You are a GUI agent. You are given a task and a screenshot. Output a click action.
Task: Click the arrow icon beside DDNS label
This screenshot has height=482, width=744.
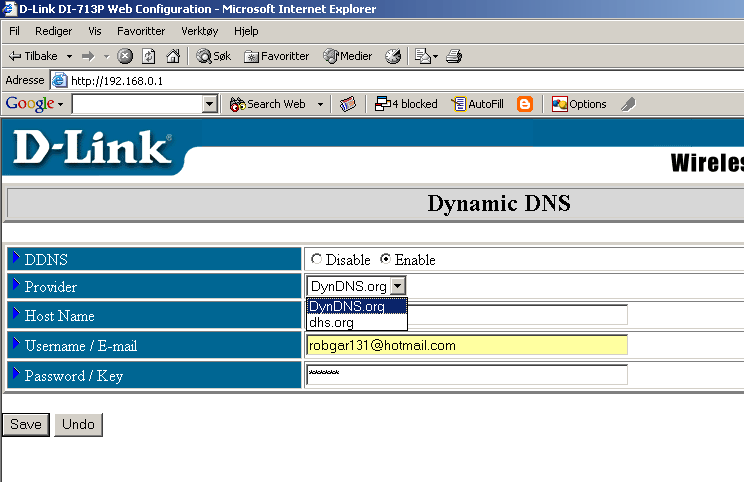16,257
